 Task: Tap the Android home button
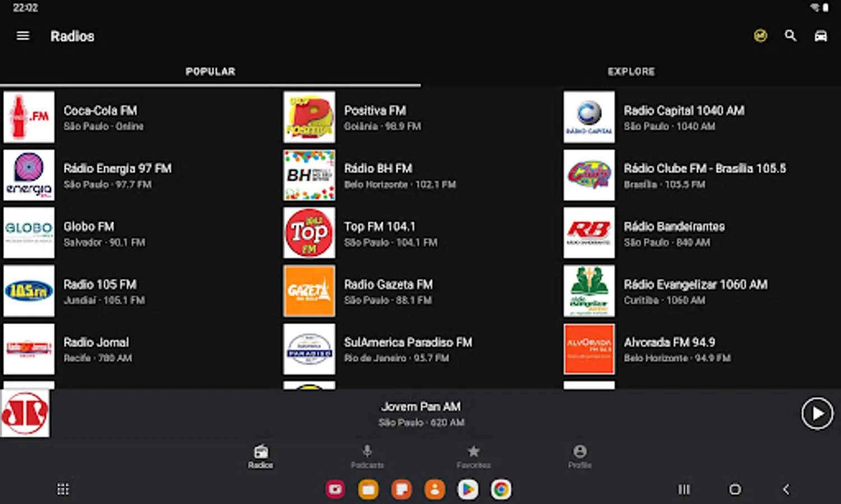[735, 489]
